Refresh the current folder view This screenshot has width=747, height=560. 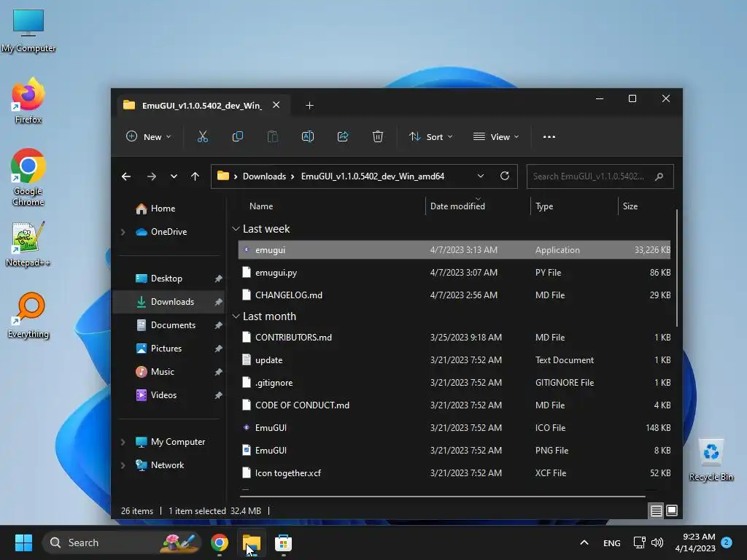505,176
